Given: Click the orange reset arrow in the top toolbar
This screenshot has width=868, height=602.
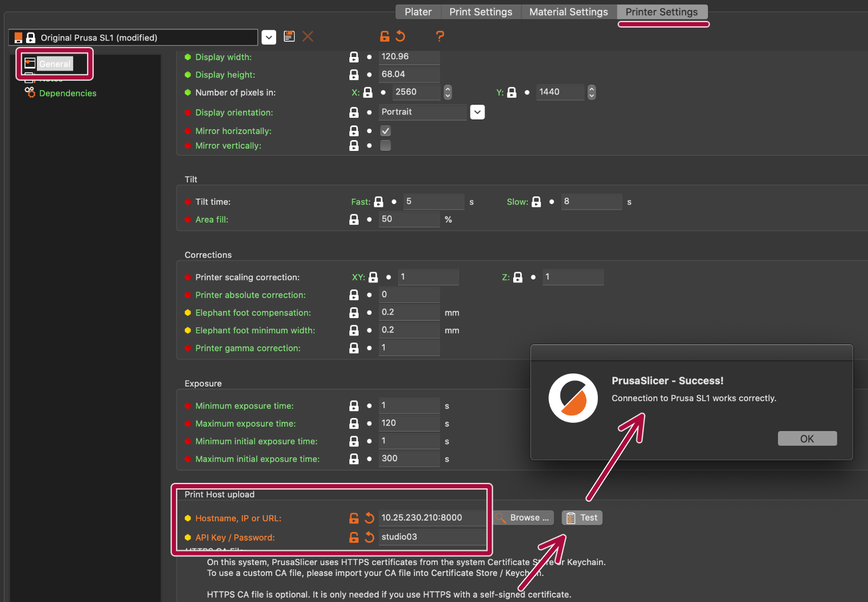Looking at the screenshot, I should (x=401, y=36).
